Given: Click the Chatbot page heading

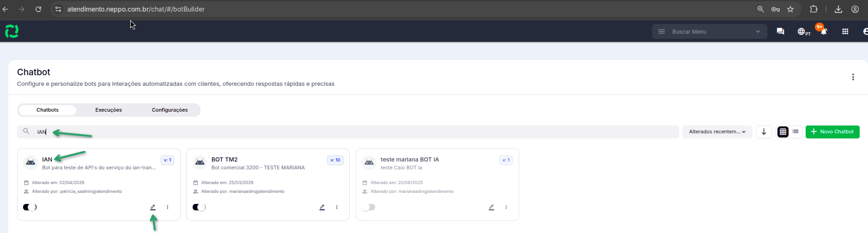Looking at the screenshot, I should pos(34,72).
